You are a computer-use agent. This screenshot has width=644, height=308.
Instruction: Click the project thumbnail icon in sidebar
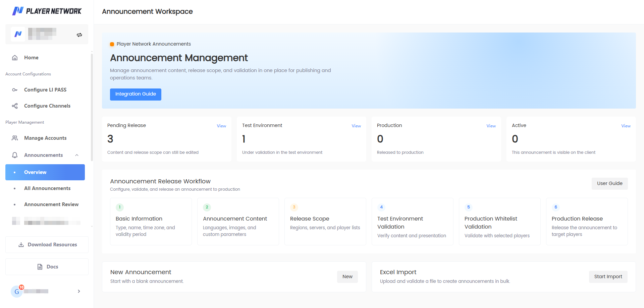pos(18,34)
